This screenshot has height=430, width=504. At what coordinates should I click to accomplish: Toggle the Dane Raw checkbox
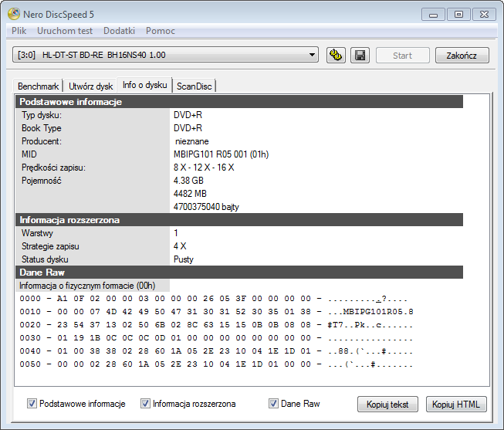(x=273, y=403)
